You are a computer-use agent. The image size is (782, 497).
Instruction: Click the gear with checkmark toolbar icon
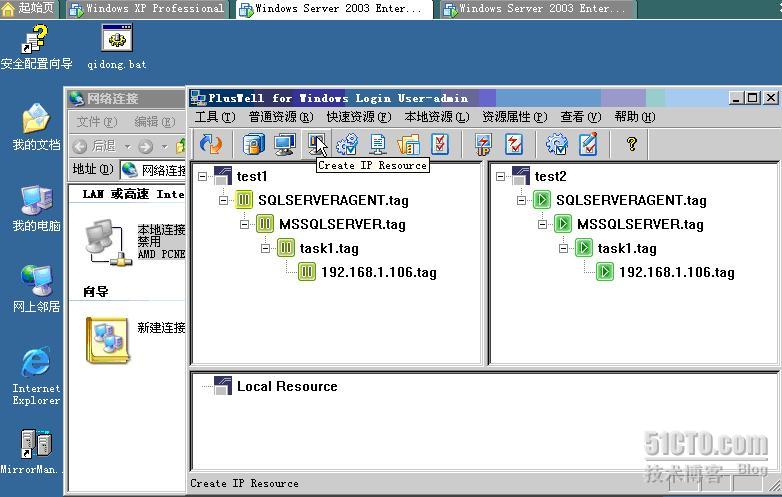tap(347, 144)
